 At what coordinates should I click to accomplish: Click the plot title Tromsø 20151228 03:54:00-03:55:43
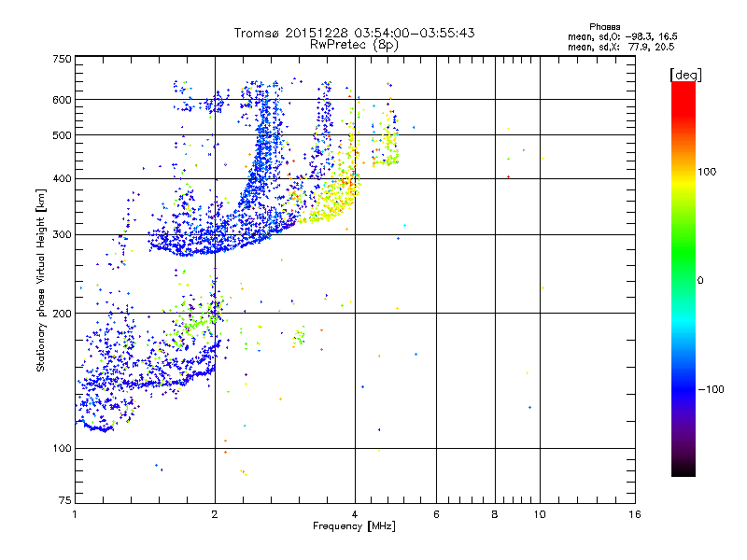[x=354, y=33]
